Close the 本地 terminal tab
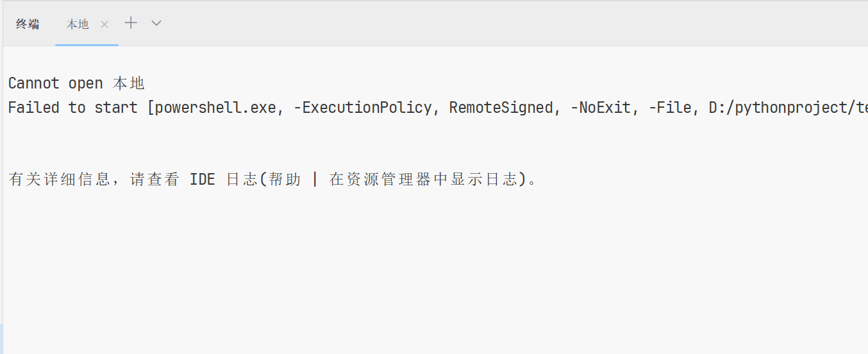 [x=104, y=24]
